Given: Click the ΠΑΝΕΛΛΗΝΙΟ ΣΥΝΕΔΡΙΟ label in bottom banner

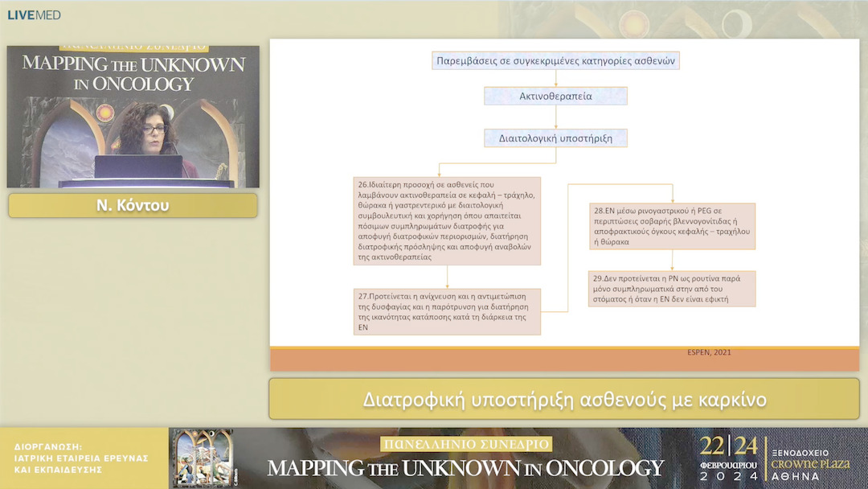Looking at the screenshot, I should (465, 444).
